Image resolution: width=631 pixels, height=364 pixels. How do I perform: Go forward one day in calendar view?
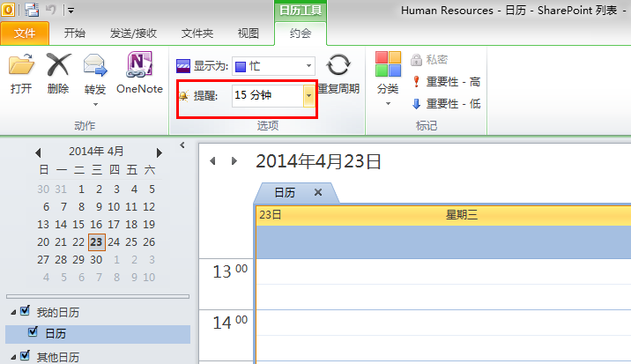pos(234,161)
